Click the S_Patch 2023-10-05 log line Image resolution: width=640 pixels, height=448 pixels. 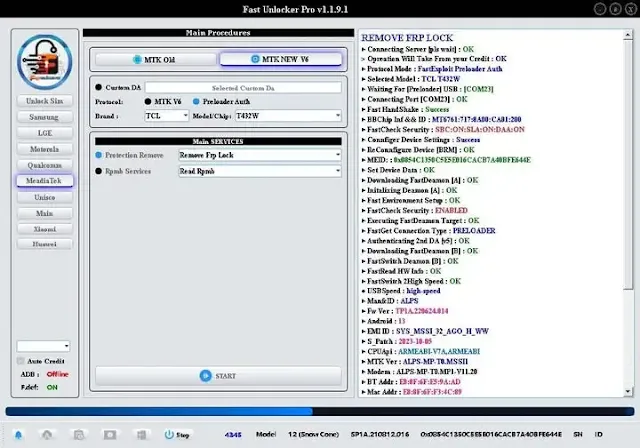pos(396,342)
